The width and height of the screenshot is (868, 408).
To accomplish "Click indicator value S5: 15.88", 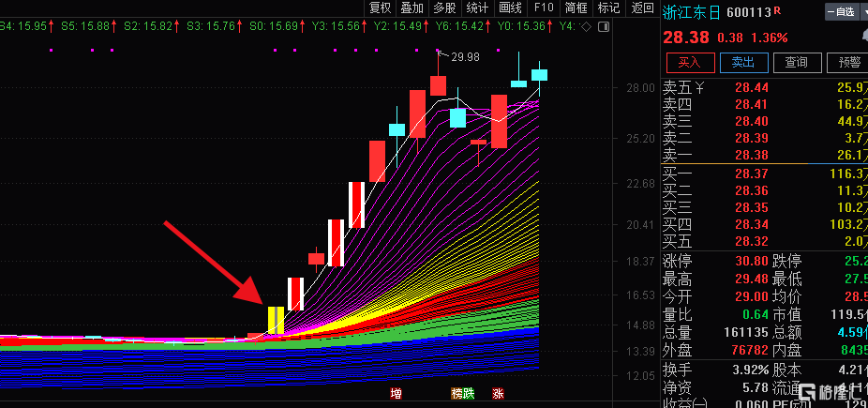I will [84, 26].
